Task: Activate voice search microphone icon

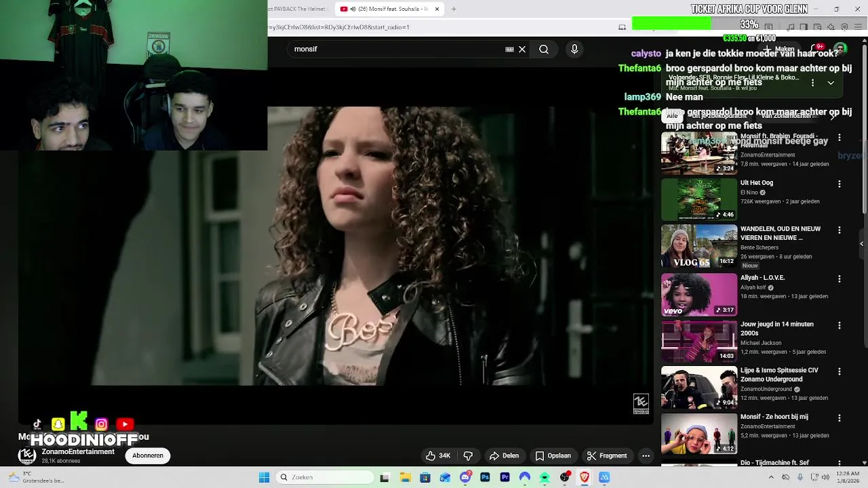Action: pos(574,49)
